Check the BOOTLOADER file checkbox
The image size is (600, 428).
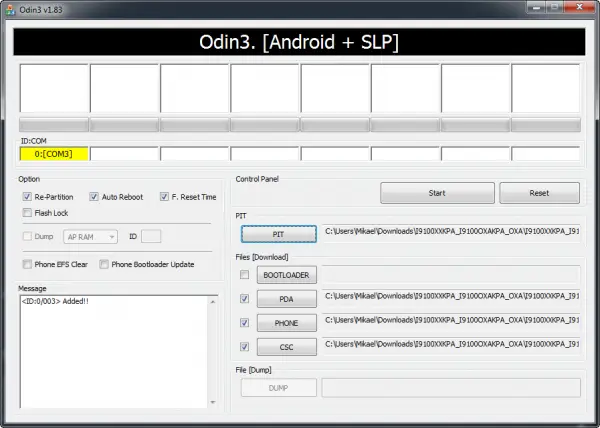click(244, 275)
